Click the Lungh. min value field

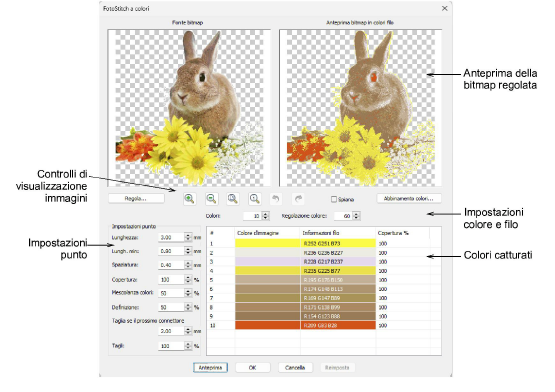[171, 251]
